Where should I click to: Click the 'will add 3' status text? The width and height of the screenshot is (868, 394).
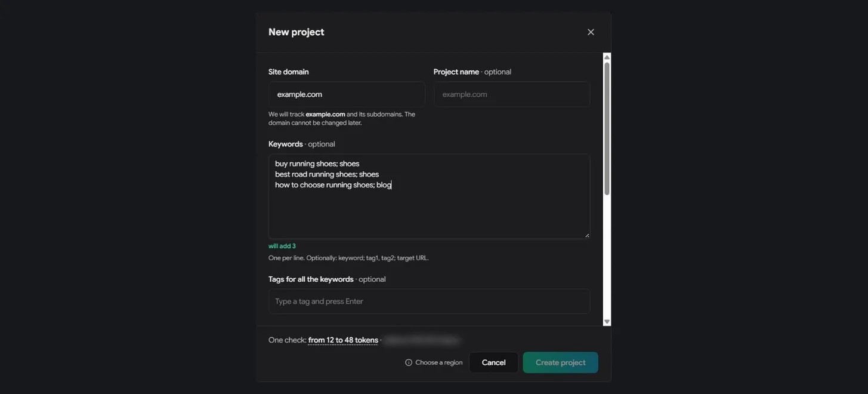[x=282, y=246]
